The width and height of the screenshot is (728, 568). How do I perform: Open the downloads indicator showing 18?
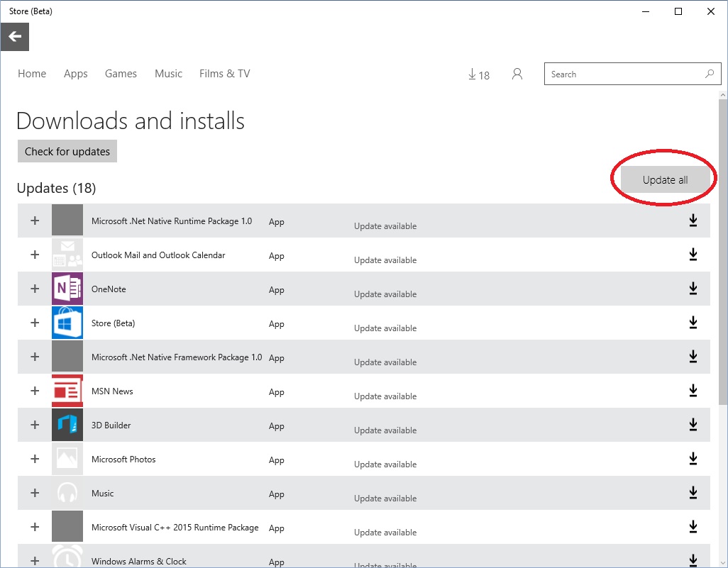(x=479, y=74)
